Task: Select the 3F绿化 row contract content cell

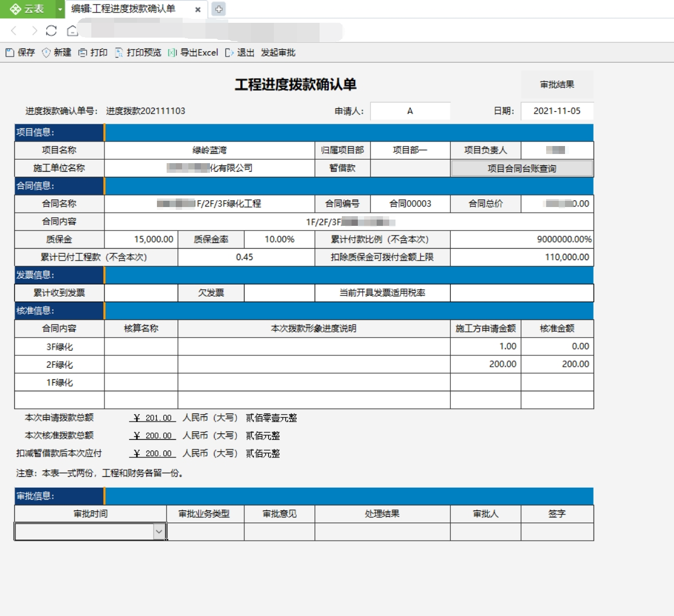Action: click(59, 346)
